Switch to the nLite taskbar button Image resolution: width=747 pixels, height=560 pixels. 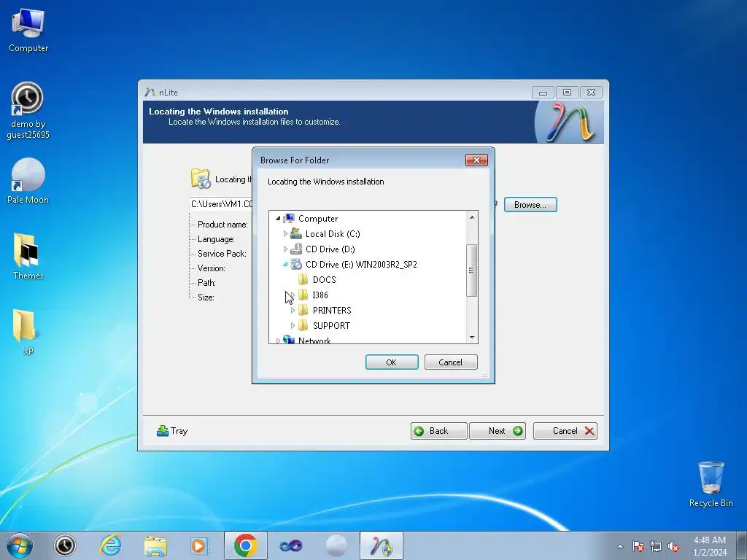381,545
